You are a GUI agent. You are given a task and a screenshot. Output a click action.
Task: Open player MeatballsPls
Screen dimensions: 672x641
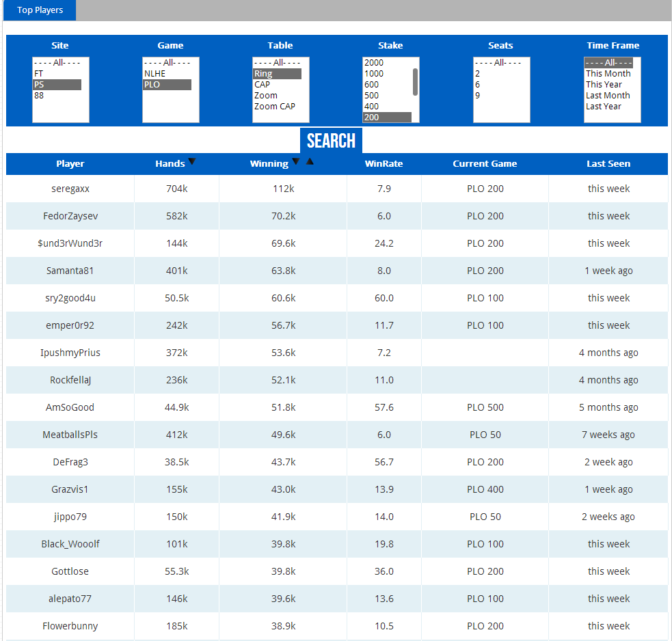[70, 435]
